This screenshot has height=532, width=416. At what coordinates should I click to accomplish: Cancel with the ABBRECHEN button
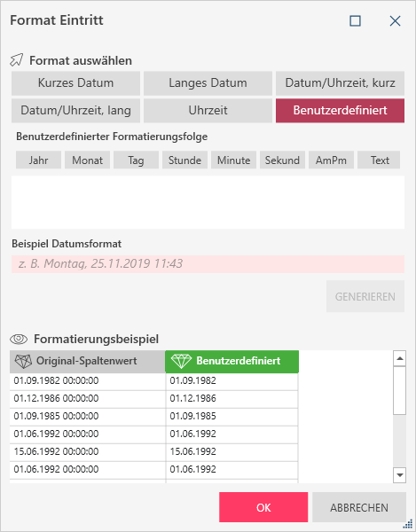[359, 507]
